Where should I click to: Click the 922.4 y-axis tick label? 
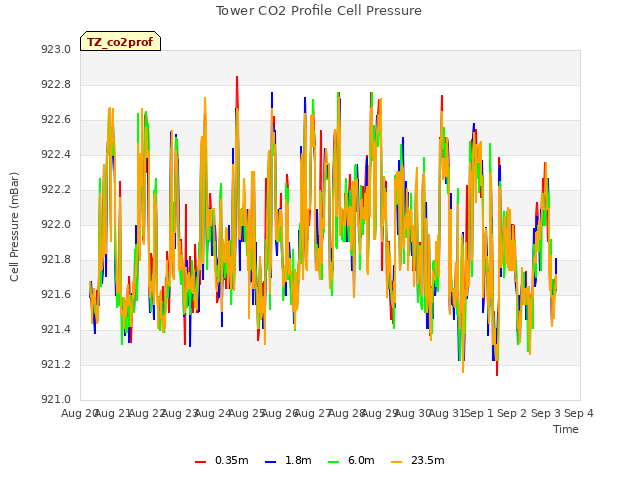coord(56,154)
